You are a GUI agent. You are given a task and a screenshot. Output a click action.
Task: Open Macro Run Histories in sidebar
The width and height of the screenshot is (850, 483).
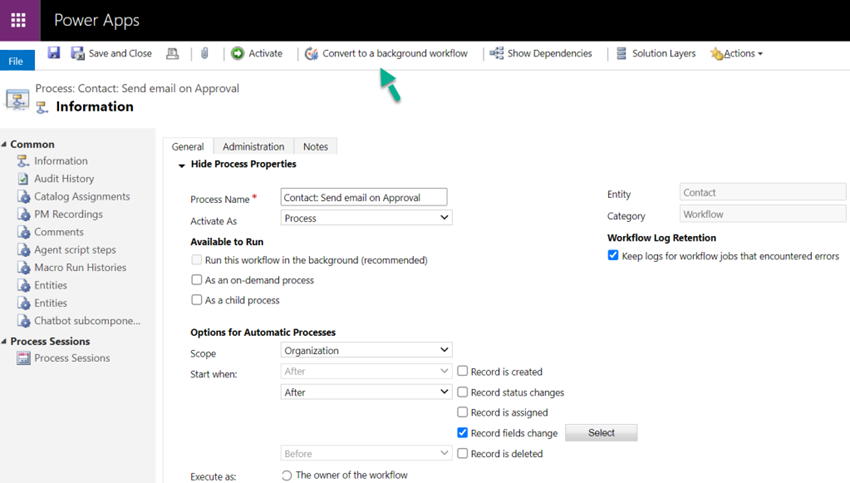(80, 267)
